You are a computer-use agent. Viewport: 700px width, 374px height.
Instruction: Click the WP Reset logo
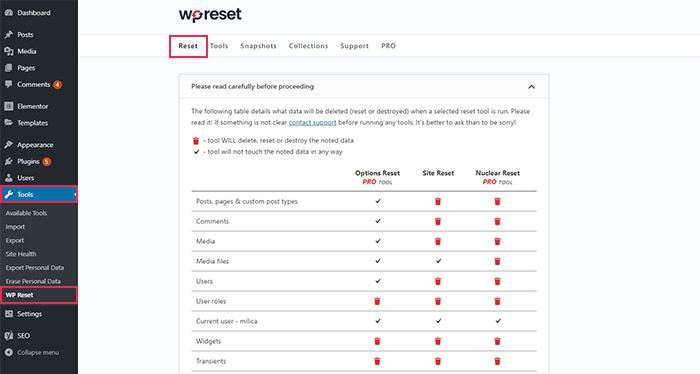point(210,15)
